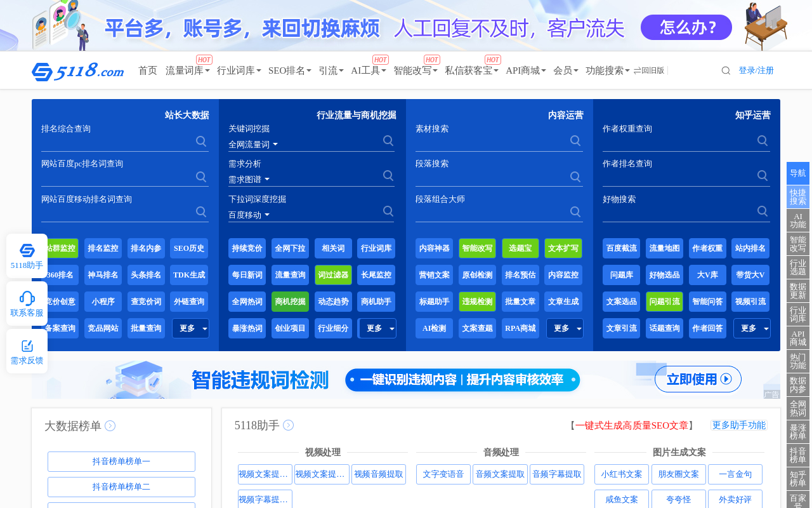
Task: Click the 智能改写 green tag button
Action: point(477,248)
